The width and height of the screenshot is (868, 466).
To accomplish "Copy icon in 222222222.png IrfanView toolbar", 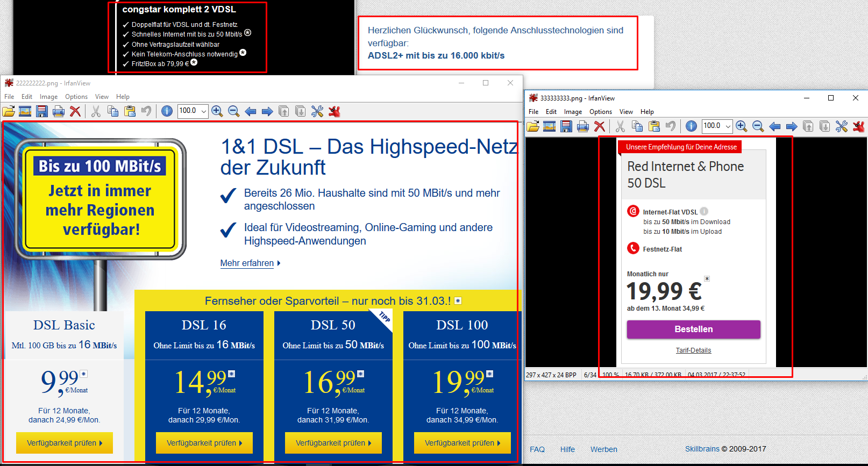I will (x=113, y=111).
